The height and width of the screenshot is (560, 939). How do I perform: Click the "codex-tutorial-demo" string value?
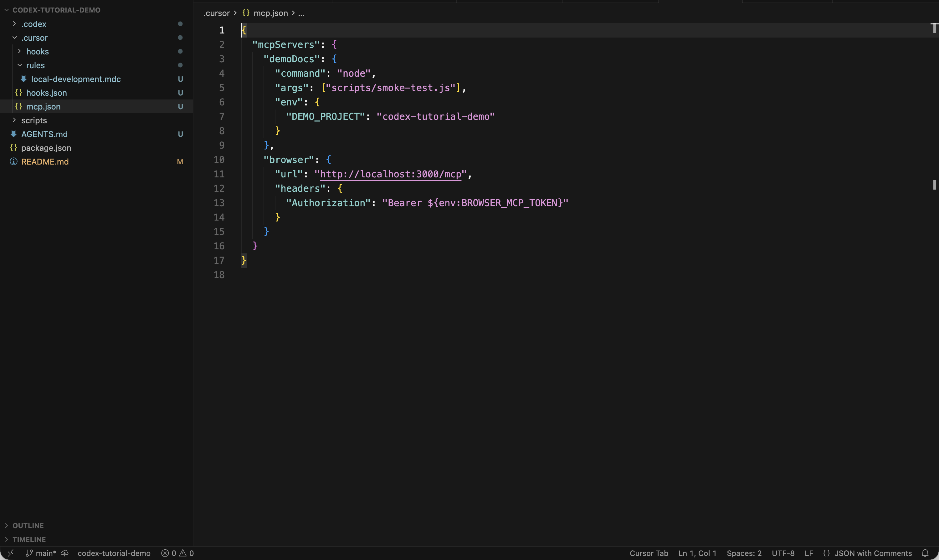[436, 116]
